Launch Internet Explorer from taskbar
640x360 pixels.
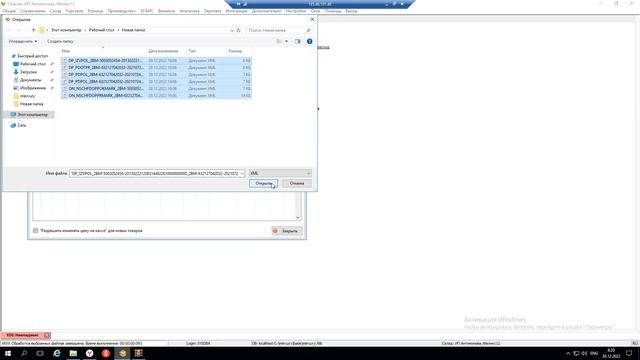57,353
